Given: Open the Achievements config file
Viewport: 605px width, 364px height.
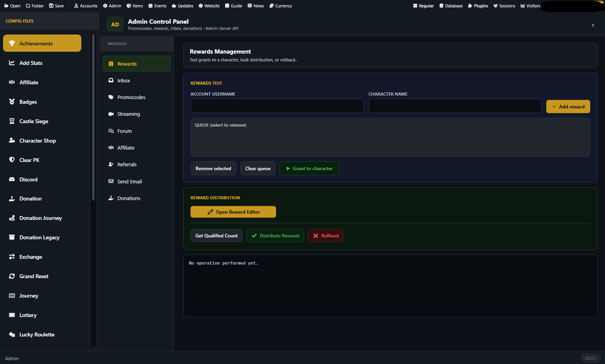Looking at the screenshot, I should point(42,43).
